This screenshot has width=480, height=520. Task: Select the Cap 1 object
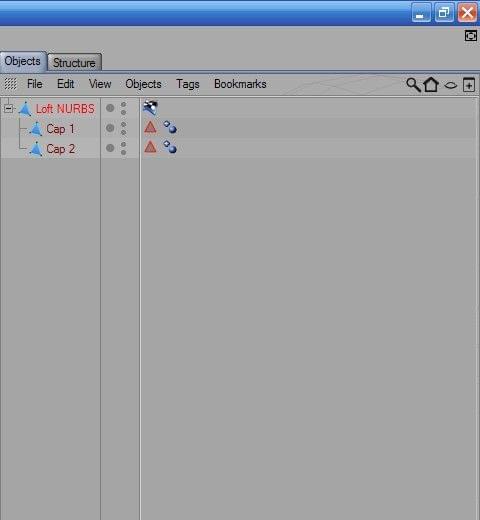tap(60, 129)
